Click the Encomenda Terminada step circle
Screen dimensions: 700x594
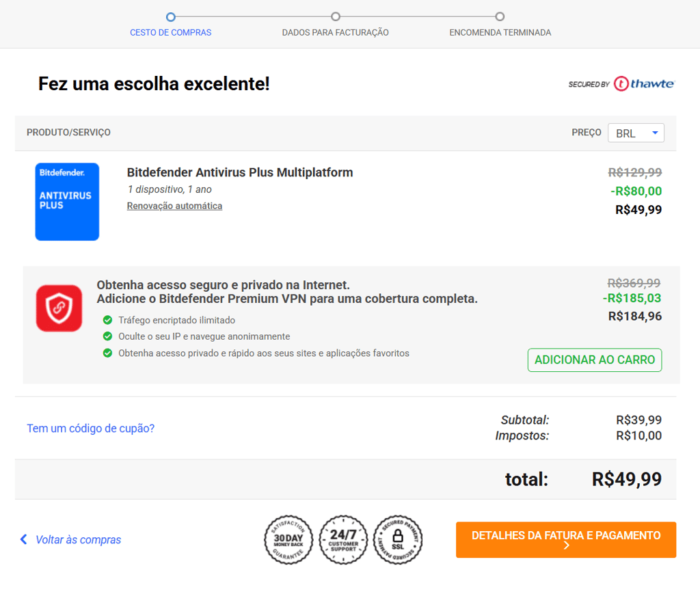pyautogui.click(x=500, y=16)
